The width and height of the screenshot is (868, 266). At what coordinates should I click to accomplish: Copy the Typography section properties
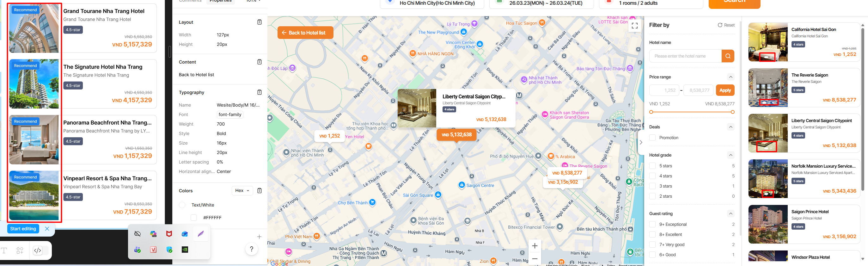[x=260, y=92]
